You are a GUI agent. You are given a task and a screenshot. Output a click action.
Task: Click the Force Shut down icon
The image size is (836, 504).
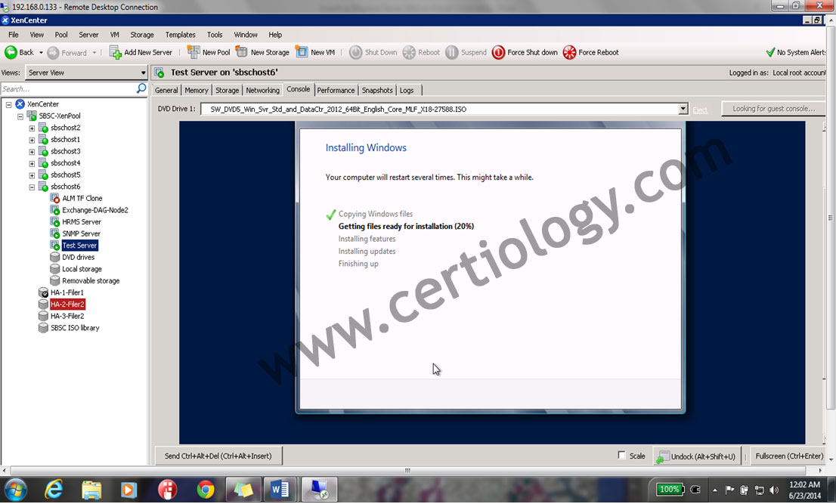499,52
